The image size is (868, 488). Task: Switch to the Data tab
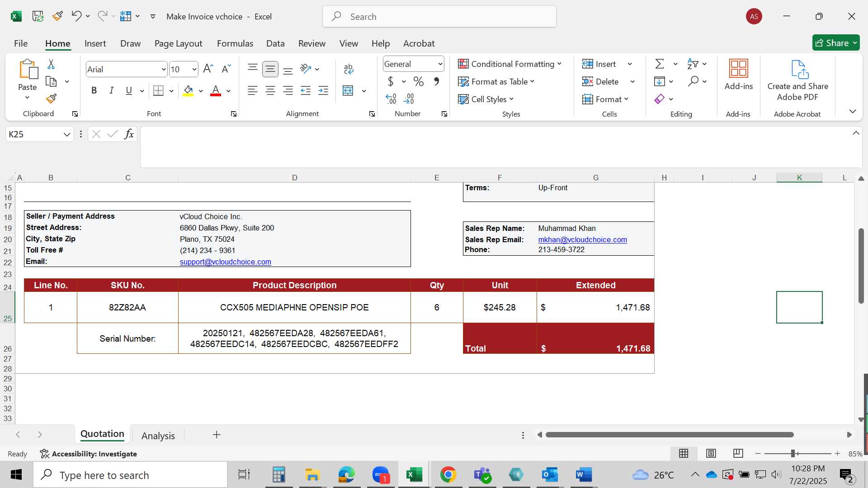[x=275, y=43]
